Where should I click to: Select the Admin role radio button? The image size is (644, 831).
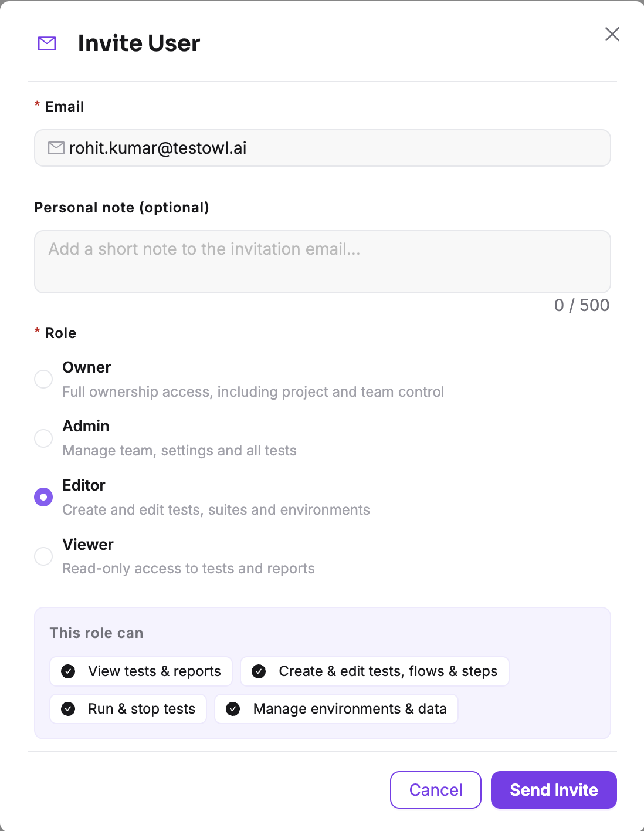(x=43, y=438)
